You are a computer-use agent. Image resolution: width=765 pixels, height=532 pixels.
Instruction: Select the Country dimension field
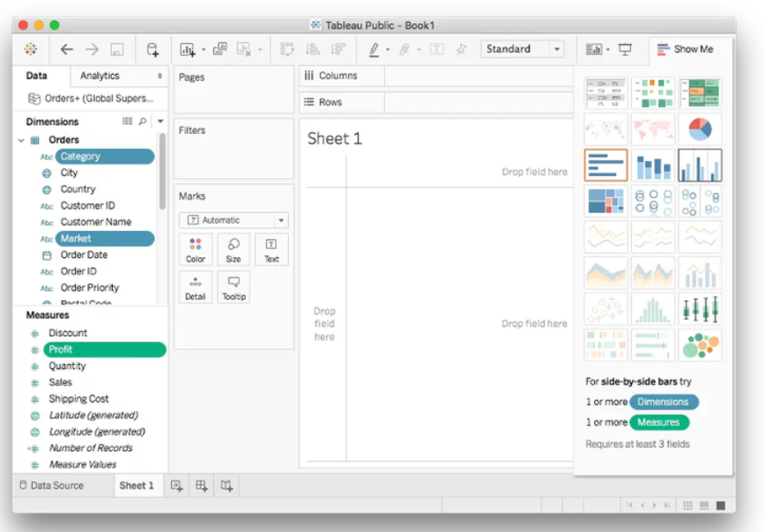point(78,189)
